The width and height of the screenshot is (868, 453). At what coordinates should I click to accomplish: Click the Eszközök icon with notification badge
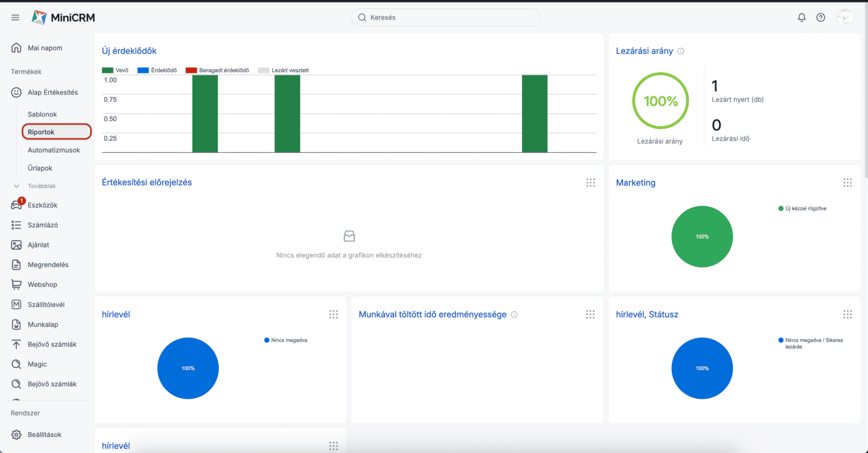17,205
